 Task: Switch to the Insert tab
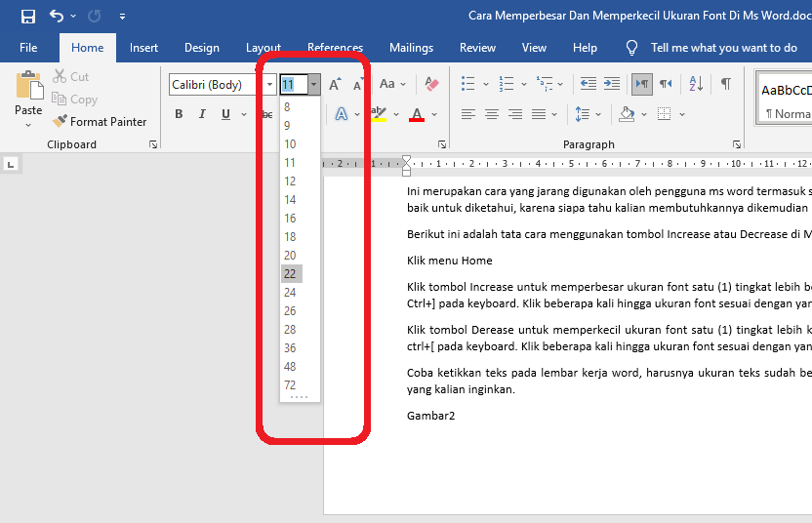(x=143, y=48)
